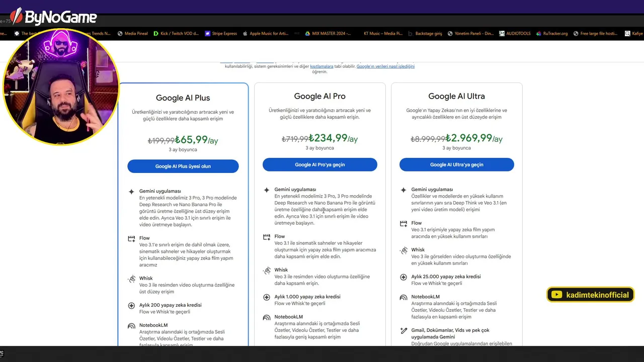Click NotebookLM icon in AI Pro card
644x362 pixels.
point(267,318)
